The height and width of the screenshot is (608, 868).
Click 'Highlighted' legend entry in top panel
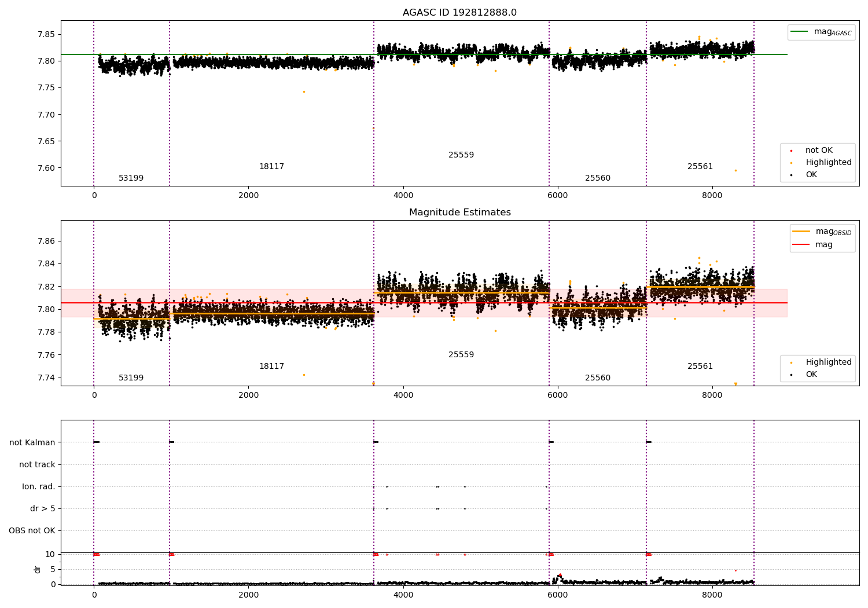point(822,163)
